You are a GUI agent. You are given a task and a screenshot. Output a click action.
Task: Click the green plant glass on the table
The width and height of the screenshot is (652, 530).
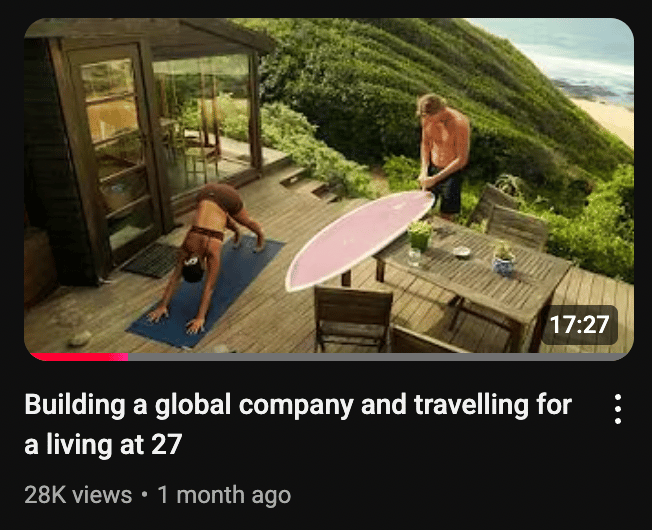(419, 237)
